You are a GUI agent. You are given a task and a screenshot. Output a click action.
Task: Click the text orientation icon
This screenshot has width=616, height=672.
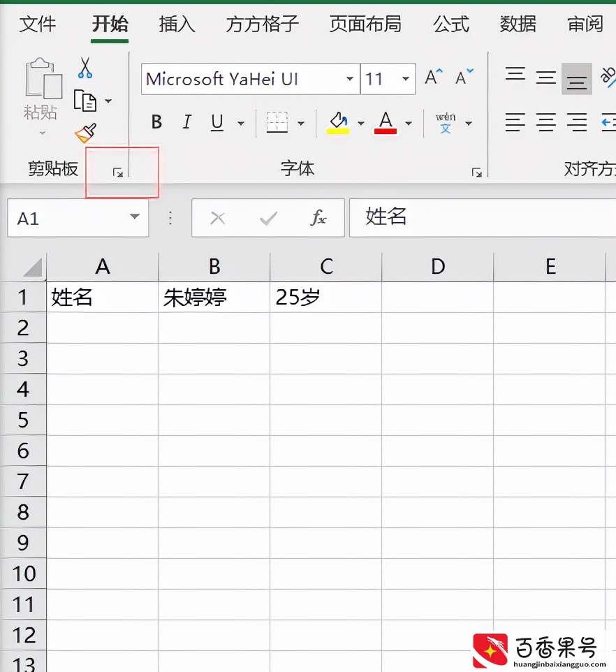pos(608,77)
